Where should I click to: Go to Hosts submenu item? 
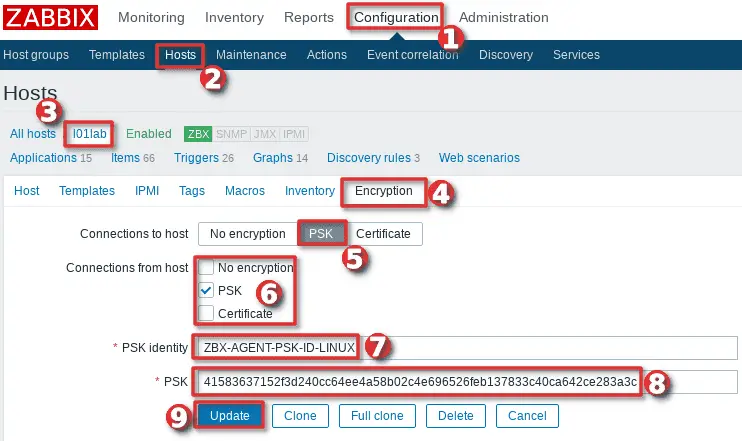(x=180, y=54)
